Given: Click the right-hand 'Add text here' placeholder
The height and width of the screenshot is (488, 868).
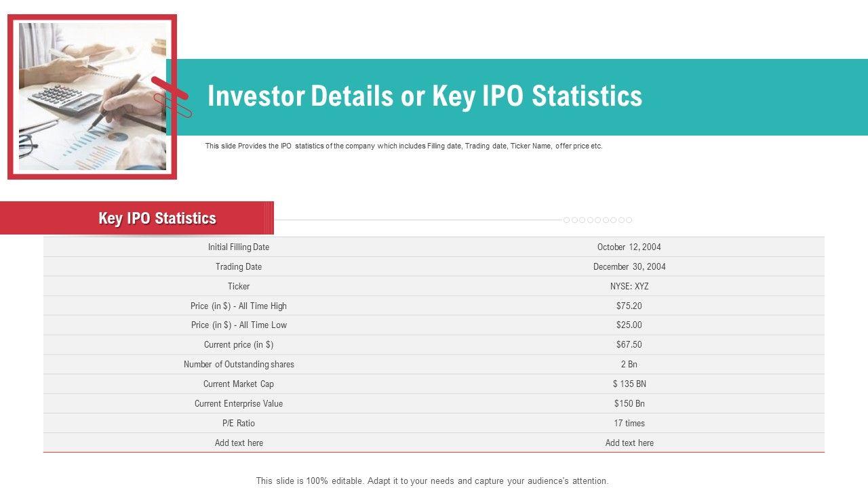Looking at the screenshot, I should [629, 443].
